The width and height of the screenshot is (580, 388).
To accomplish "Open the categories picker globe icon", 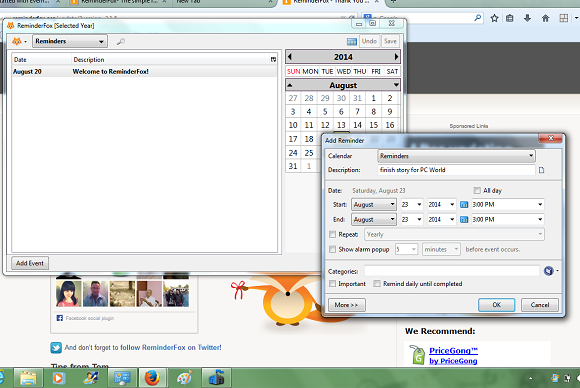I will point(549,271).
